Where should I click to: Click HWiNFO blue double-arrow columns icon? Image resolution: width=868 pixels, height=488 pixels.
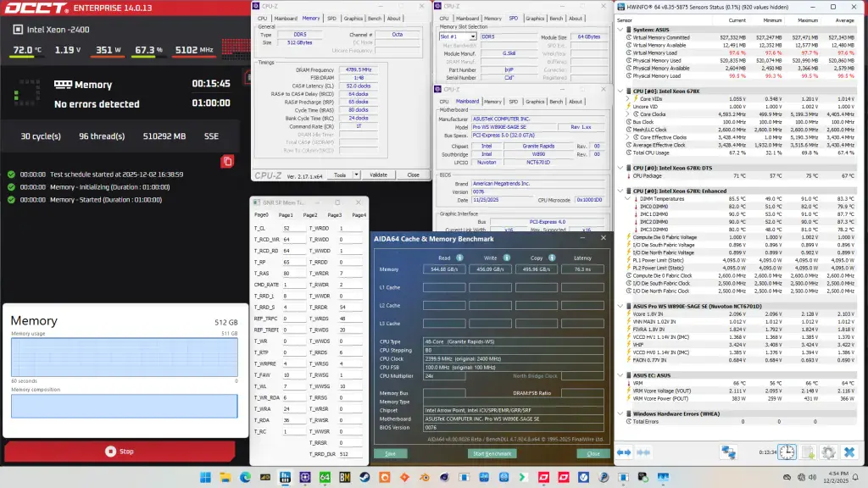(624, 452)
